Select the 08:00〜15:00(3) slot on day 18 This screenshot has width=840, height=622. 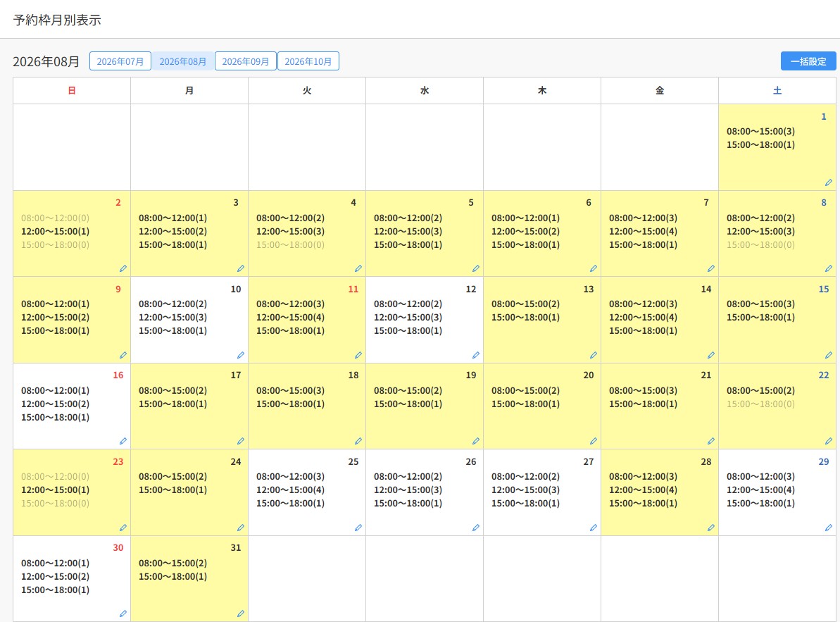click(290, 390)
